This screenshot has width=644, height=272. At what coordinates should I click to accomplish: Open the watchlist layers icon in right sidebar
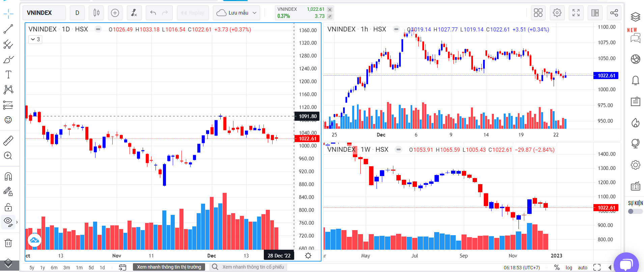tap(636, 17)
